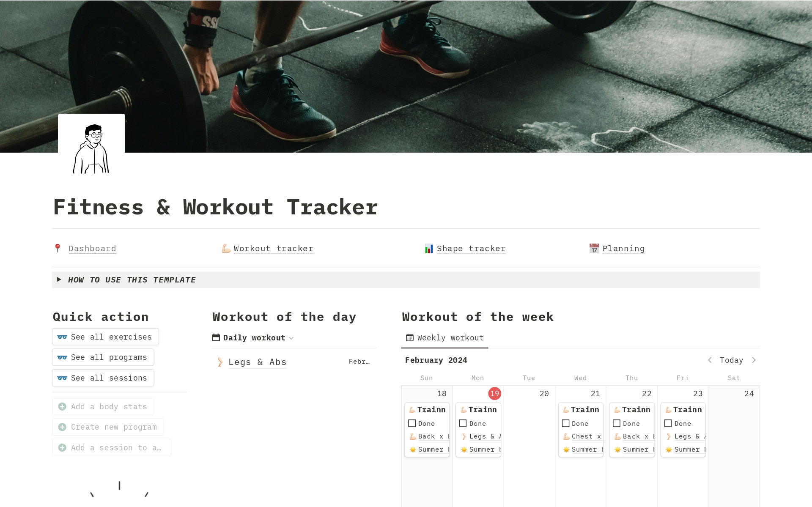The height and width of the screenshot is (507, 812).
Task: Click the Today navigation button
Action: pos(731,359)
